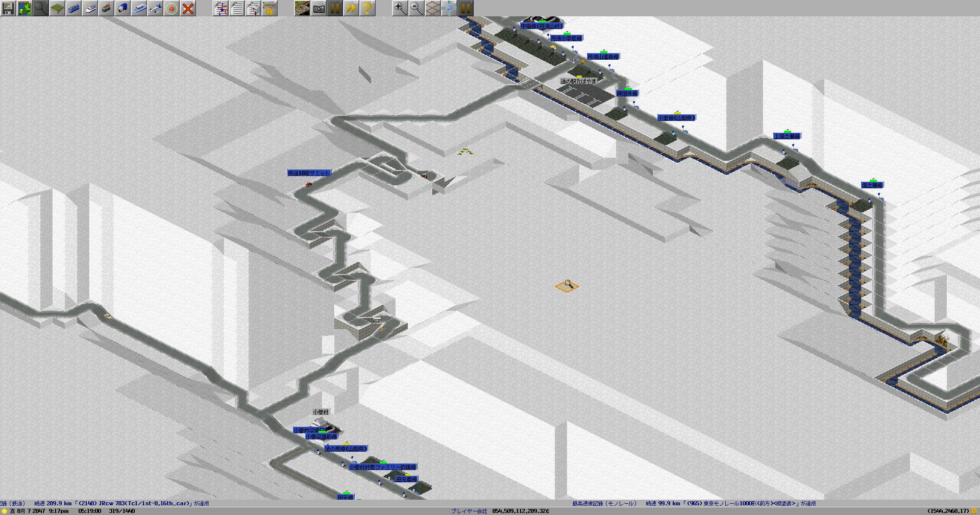The width and height of the screenshot is (980, 515).
Task: Toggle the grid display icon
Action: (433, 8)
